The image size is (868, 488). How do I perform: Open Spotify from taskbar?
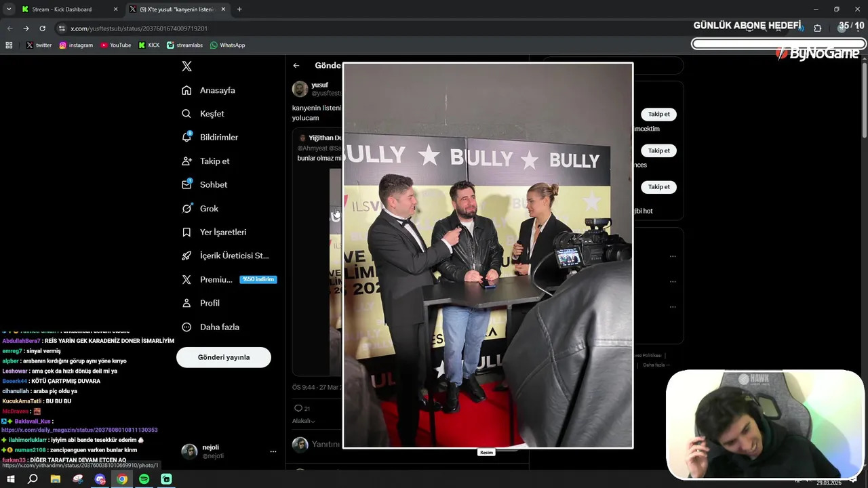click(144, 479)
